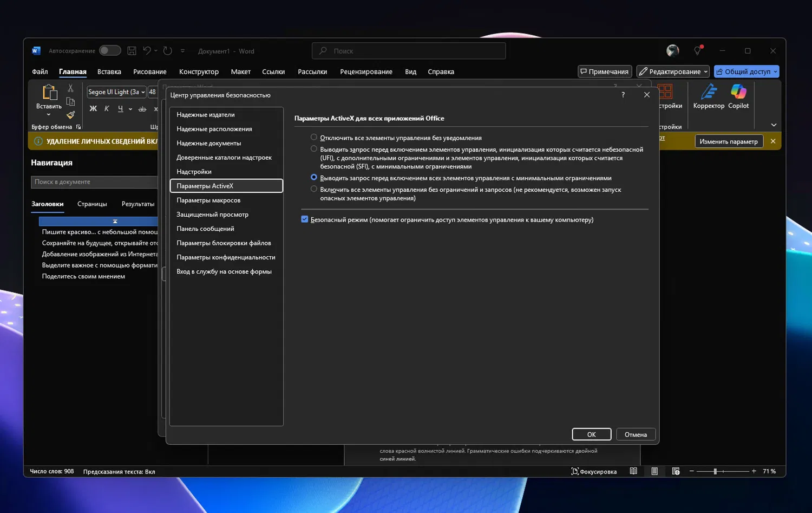Open the Общий доступ share dropdown
812x513 pixels.
pos(775,72)
